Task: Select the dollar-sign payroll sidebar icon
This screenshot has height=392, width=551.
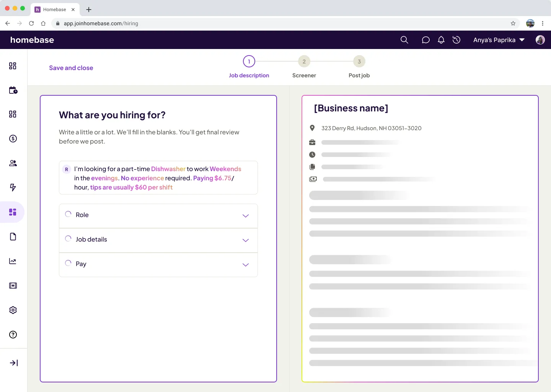Action: point(13,139)
